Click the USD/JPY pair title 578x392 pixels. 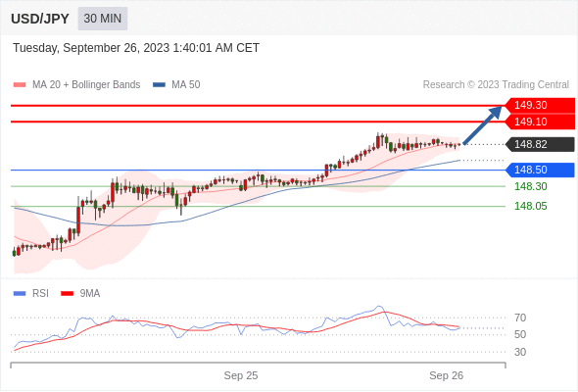coord(40,19)
